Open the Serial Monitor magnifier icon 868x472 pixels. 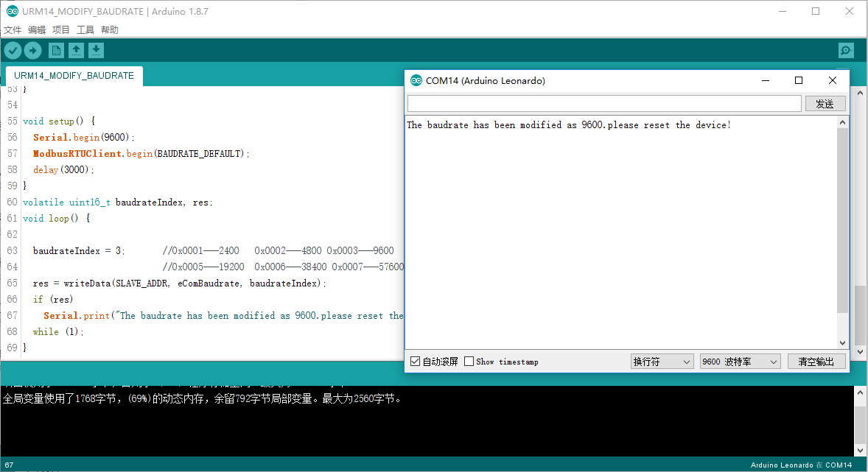click(846, 51)
